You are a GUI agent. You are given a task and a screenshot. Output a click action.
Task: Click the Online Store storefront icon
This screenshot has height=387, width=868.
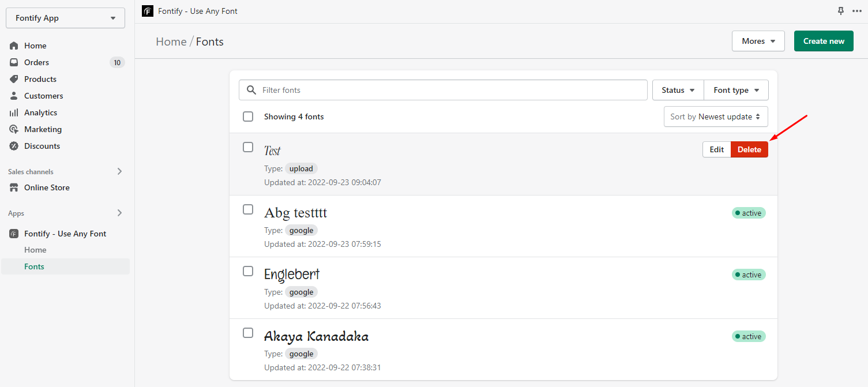(x=14, y=187)
